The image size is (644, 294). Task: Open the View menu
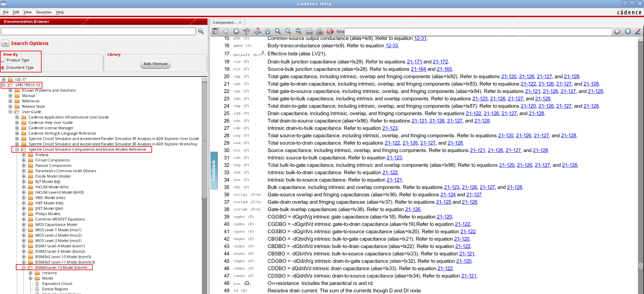coord(28,12)
